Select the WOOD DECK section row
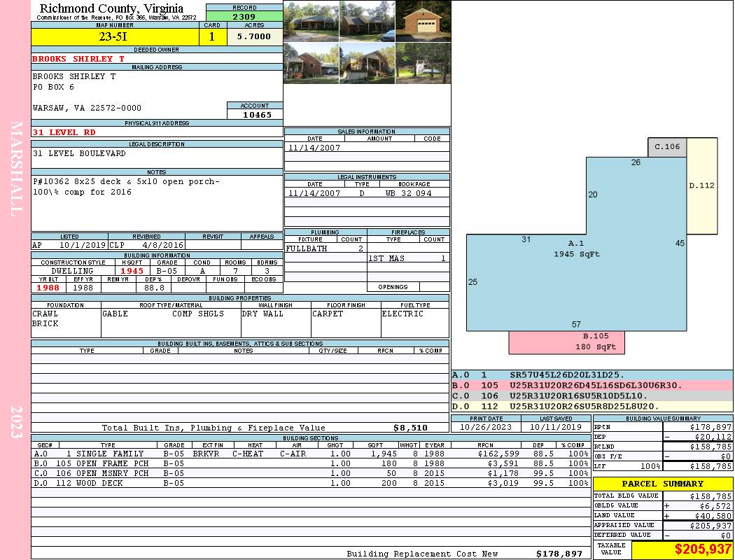This screenshot has width=735, height=560. (x=310, y=483)
